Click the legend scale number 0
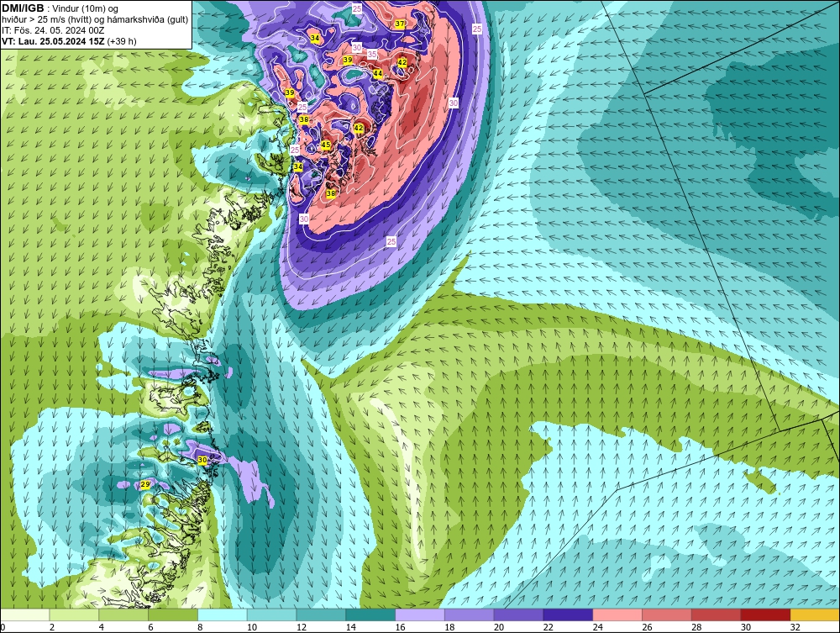Viewport: 840px width, 633px height. 3,627
